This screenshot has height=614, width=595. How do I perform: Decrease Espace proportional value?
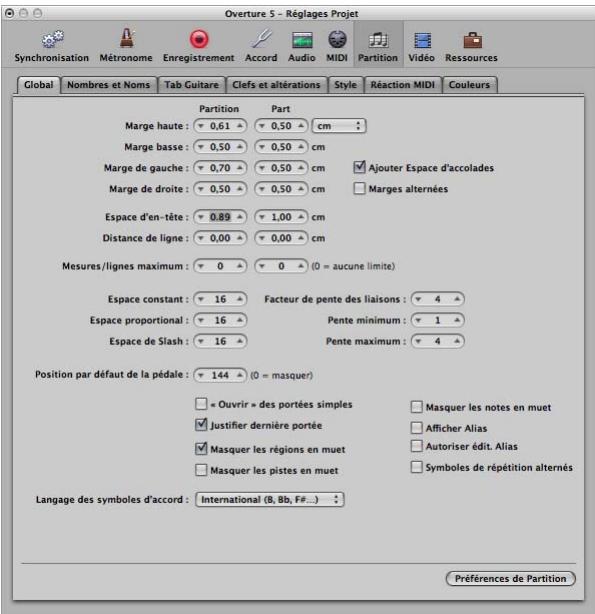tap(201, 320)
